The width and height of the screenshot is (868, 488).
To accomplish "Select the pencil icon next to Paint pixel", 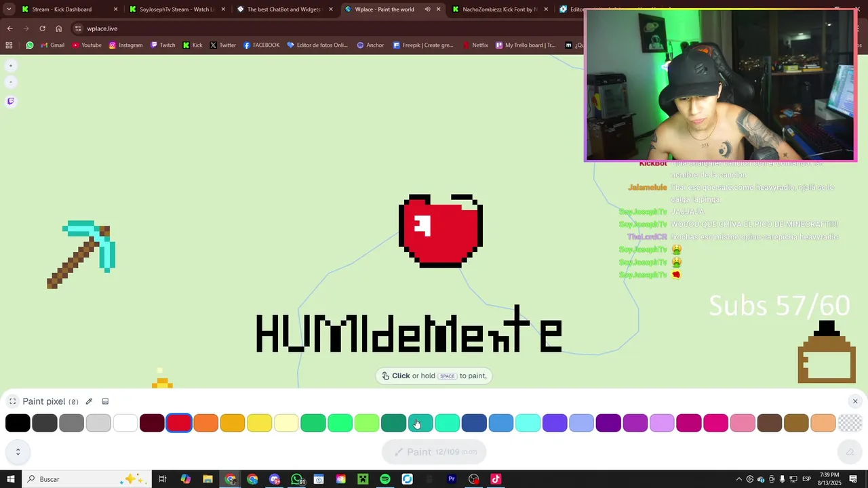I will [89, 401].
